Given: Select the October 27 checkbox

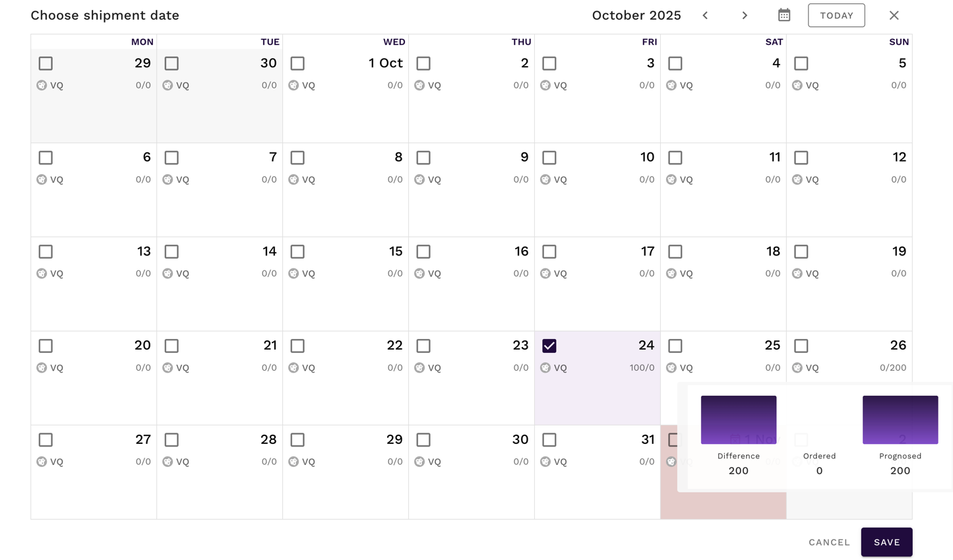Looking at the screenshot, I should pos(46,440).
